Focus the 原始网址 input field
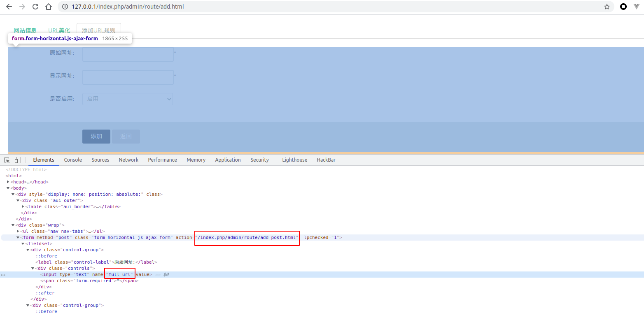The width and height of the screenshot is (644, 313). point(128,54)
